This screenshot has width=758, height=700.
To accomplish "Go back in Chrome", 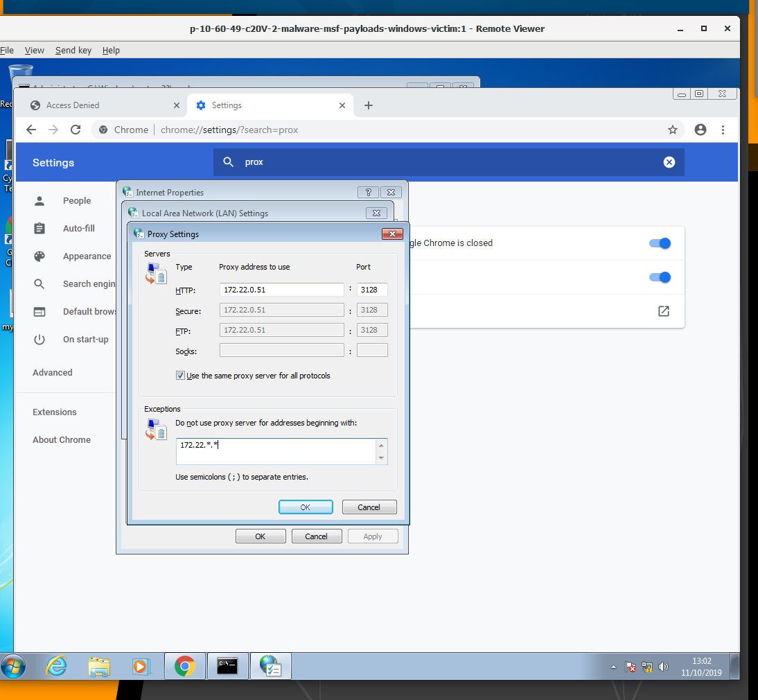I will (x=30, y=130).
